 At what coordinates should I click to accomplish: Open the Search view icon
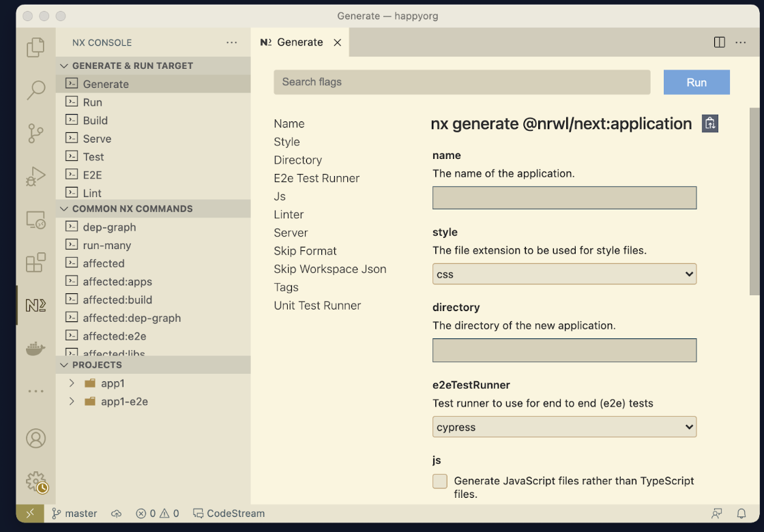coord(35,89)
